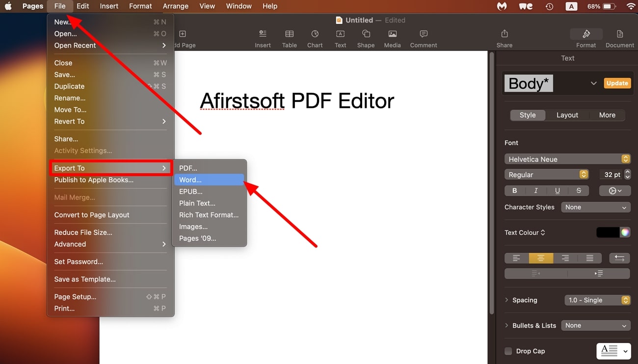Justify the text
The width and height of the screenshot is (638, 364).
[x=590, y=258]
